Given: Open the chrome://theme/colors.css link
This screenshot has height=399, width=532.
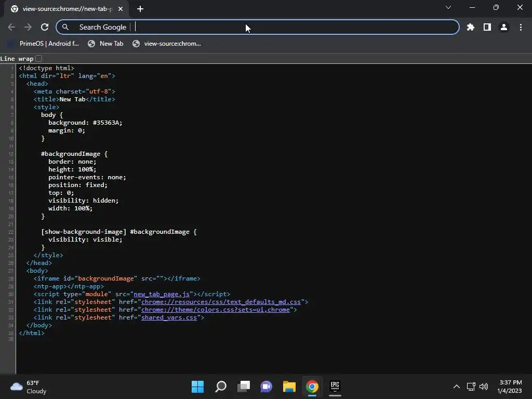Looking at the screenshot, I should [x=216, y=310].
